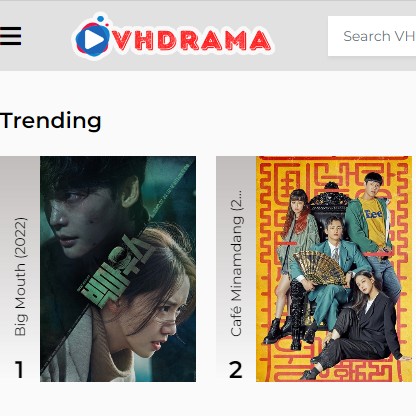Open the Café Minamdang poster thumbnail
This screenshot has width=416, height=416.
pyautogui.click(x=334, y=269)
